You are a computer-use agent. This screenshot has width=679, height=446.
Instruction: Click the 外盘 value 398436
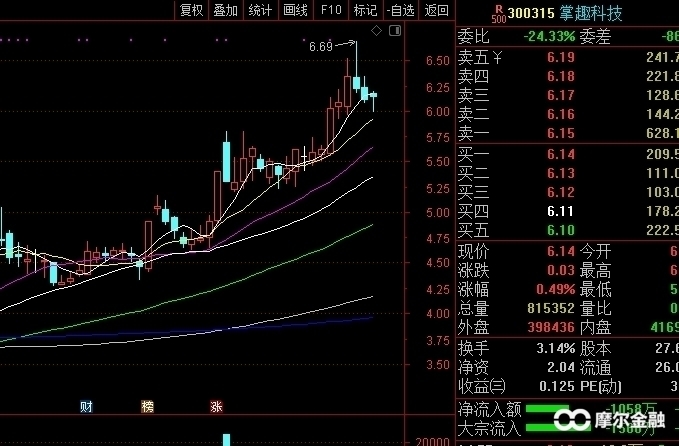551,327
